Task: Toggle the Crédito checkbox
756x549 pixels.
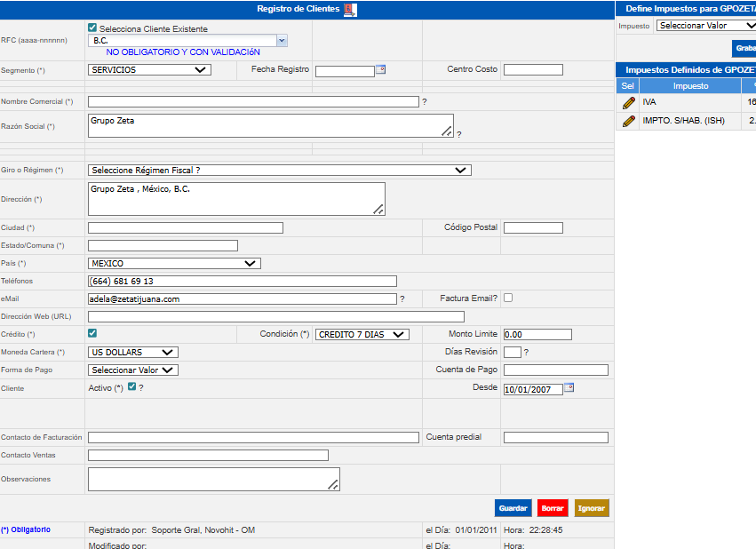Action: pos(93,333)
